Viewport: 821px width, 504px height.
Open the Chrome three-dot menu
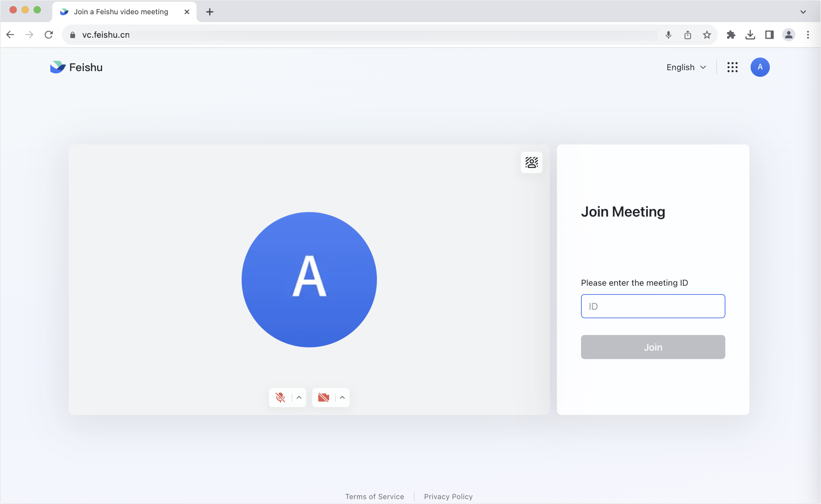[807, 34]
